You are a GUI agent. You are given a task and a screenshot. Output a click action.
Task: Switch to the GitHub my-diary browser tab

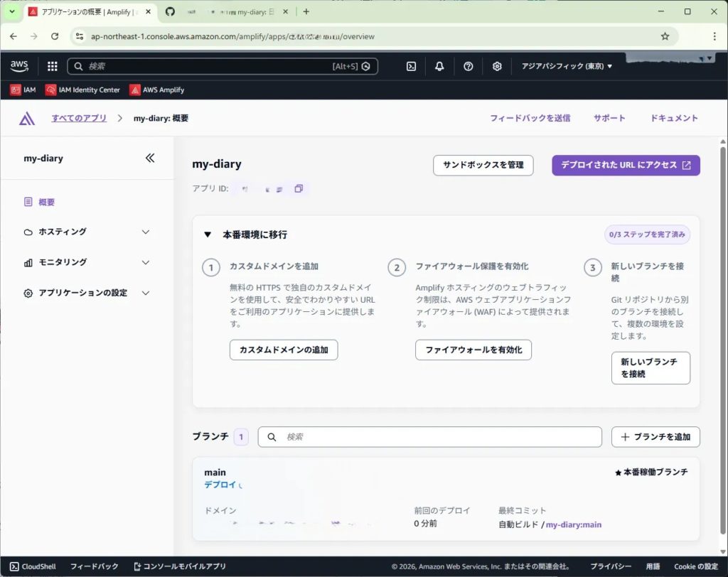(227, 11)
